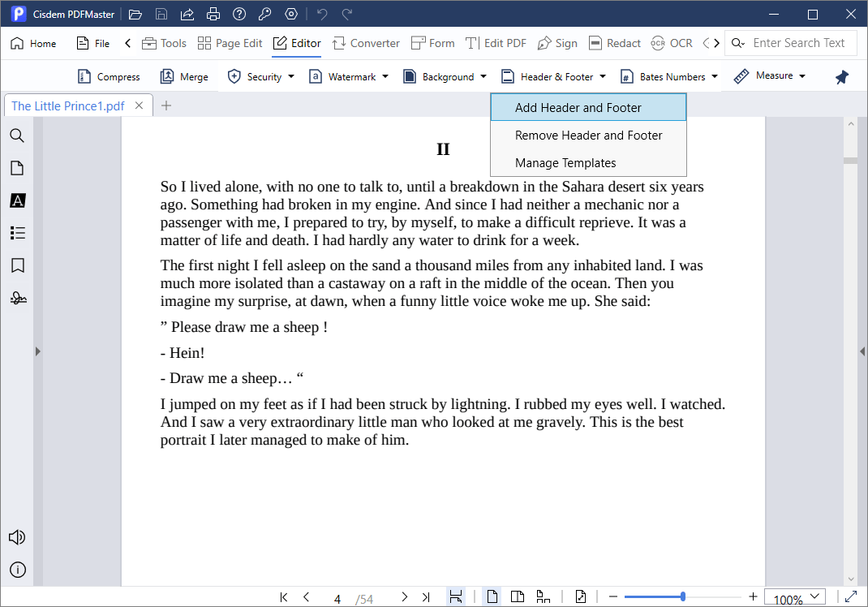Zoom out with the minus button
Screen dimensions: 868x607
click(612, 597)
